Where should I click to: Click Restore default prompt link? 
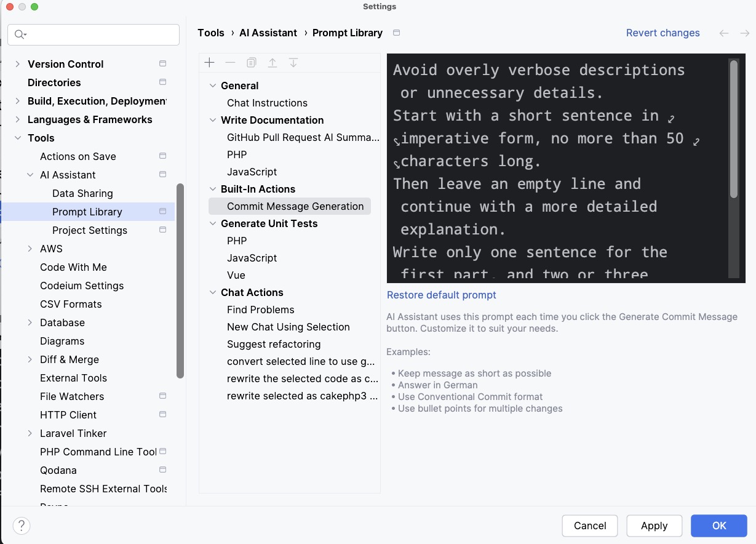pyautogui.click(x=441, y=295)
